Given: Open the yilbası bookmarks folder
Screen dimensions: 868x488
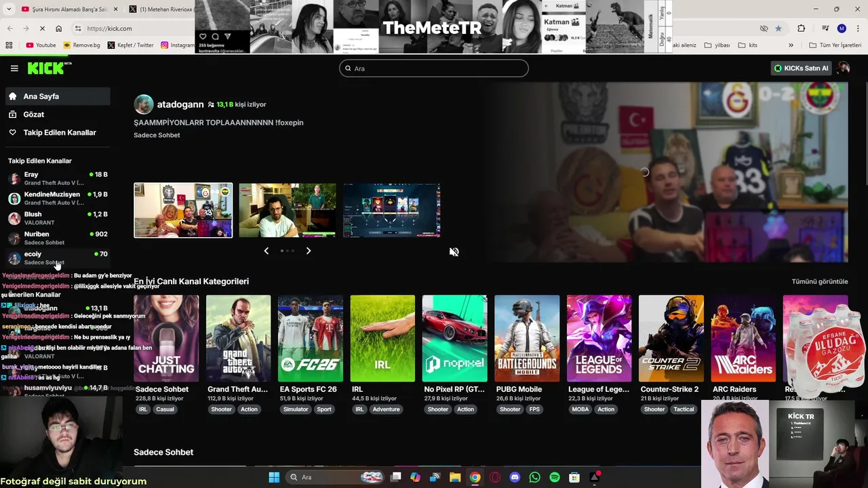Looking at the screenshot, I should [717, 45].
